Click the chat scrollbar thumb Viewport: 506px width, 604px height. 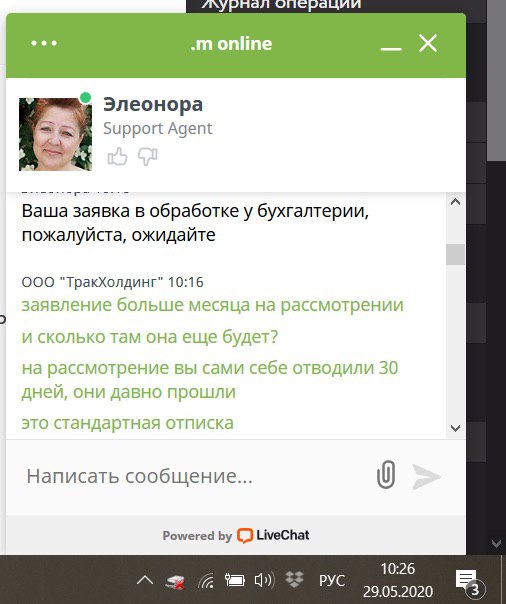(x=456, y=254)
